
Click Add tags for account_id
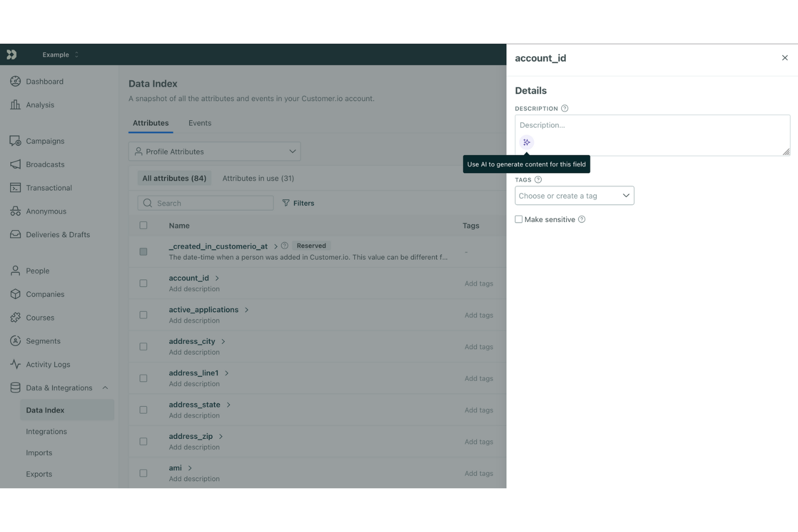pyautogui.click(x=478, y=283)
